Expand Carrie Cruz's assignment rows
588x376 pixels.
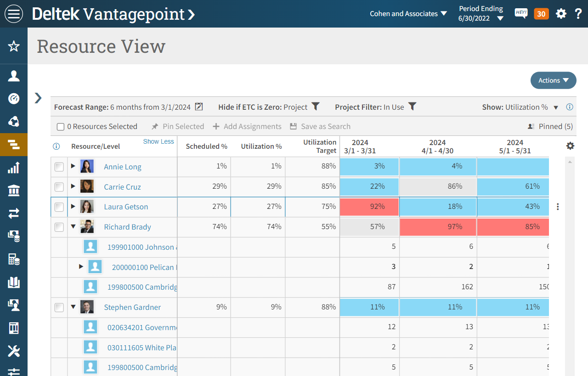point(73,186)
